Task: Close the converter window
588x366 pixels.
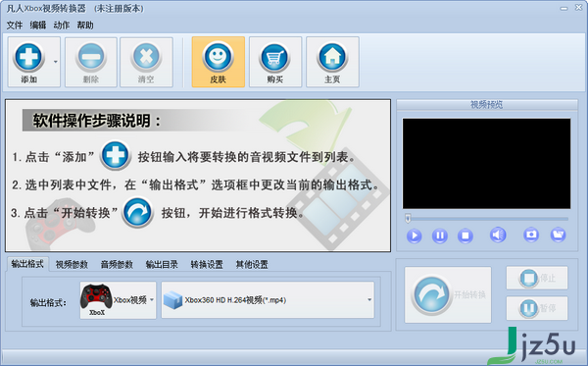Action: click(578, 8)
